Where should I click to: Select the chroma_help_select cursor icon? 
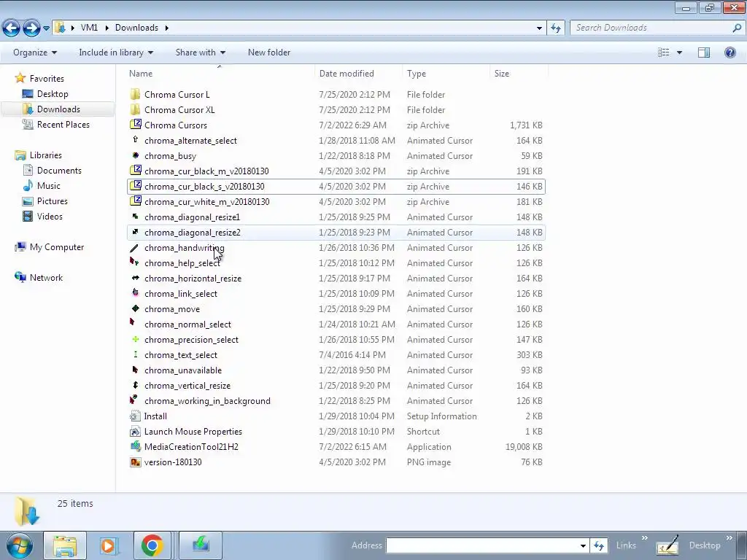(134, 262)
